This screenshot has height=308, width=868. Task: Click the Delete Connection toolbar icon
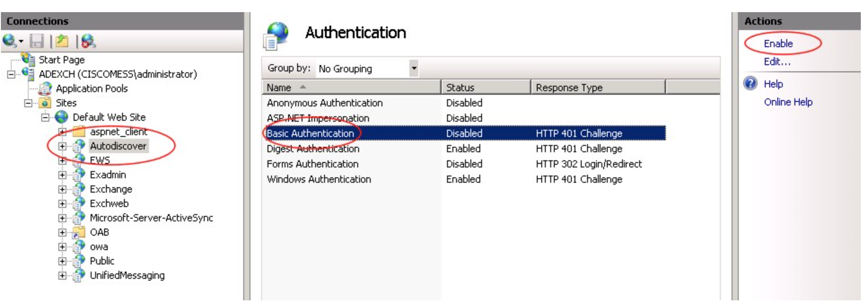88,41
